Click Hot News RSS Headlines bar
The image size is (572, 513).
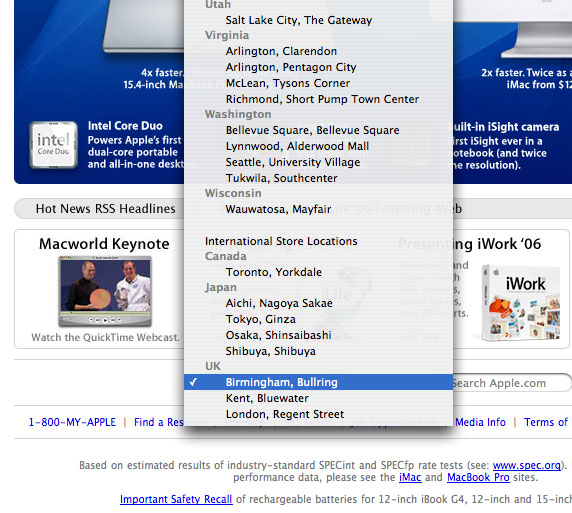(x=105, y=209)
